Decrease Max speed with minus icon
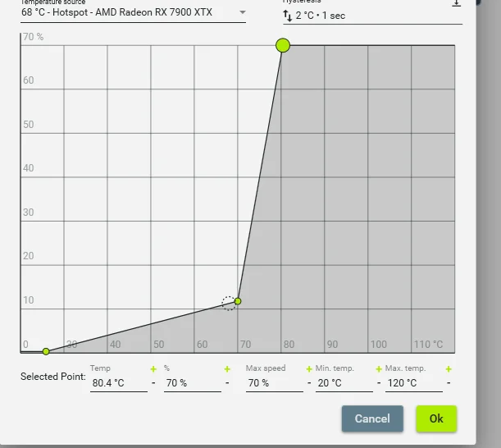This screenshot has width=501, height=448. pyautogui.click(x=309, y=382)
